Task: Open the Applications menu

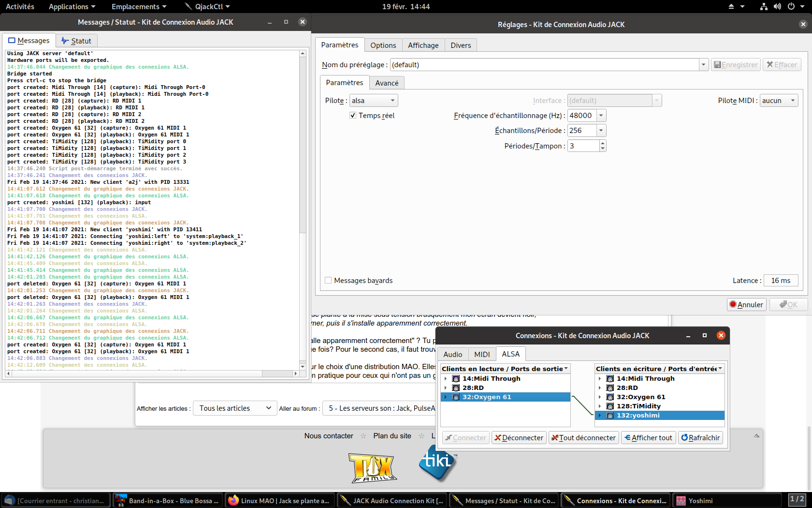Action: point(72,6)
